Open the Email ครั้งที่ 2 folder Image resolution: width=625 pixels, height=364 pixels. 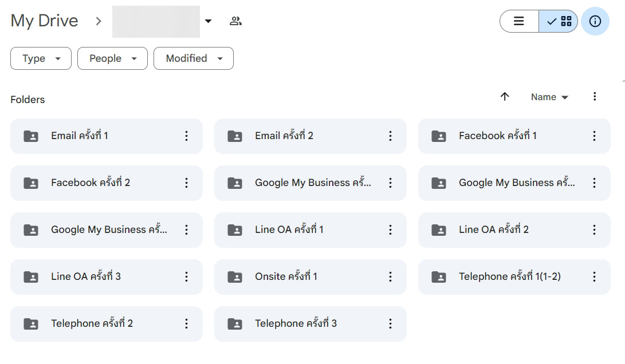pos(284,136)
